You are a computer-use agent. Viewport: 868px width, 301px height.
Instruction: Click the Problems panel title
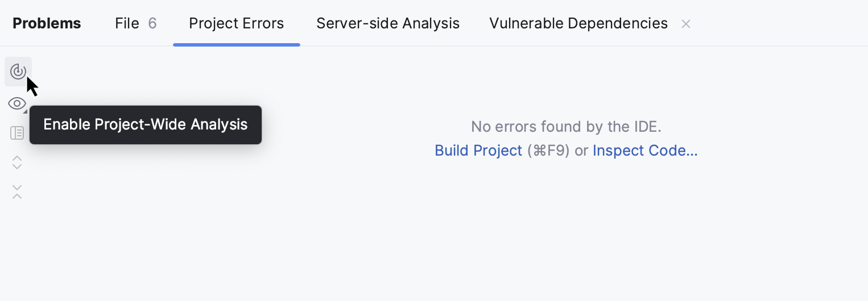47,23
